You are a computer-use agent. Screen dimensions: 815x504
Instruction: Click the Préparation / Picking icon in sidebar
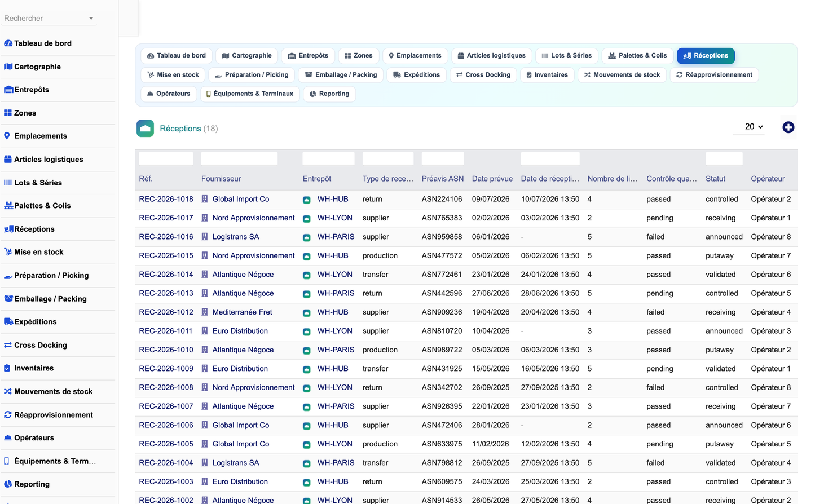[x=8, y=276]
